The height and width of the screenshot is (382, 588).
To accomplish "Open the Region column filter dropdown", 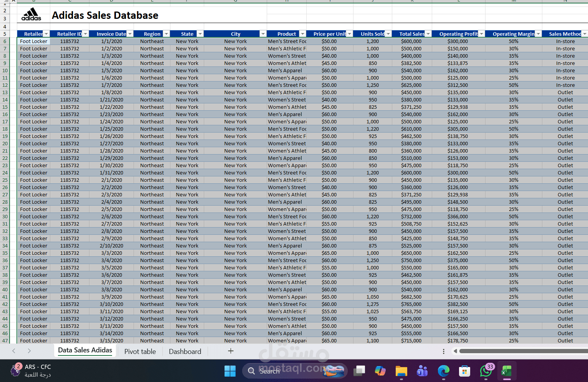I will click(x=166, y=34).
